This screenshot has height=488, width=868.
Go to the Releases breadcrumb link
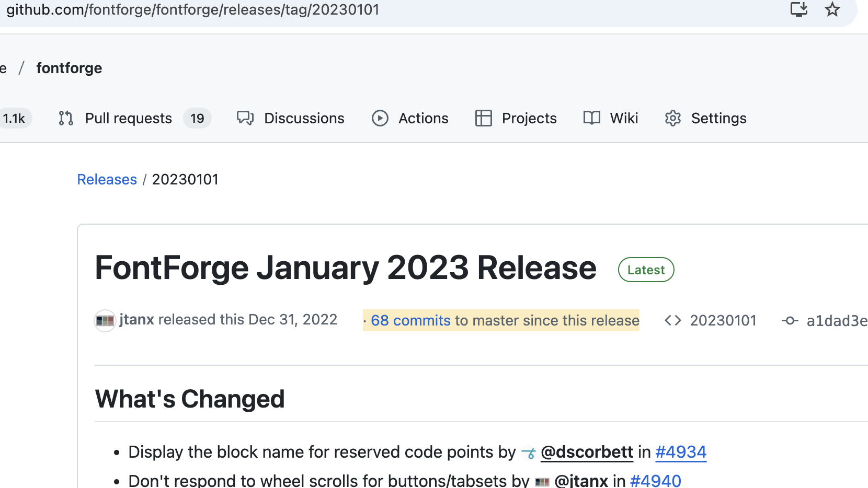click(x=107, y=179)
